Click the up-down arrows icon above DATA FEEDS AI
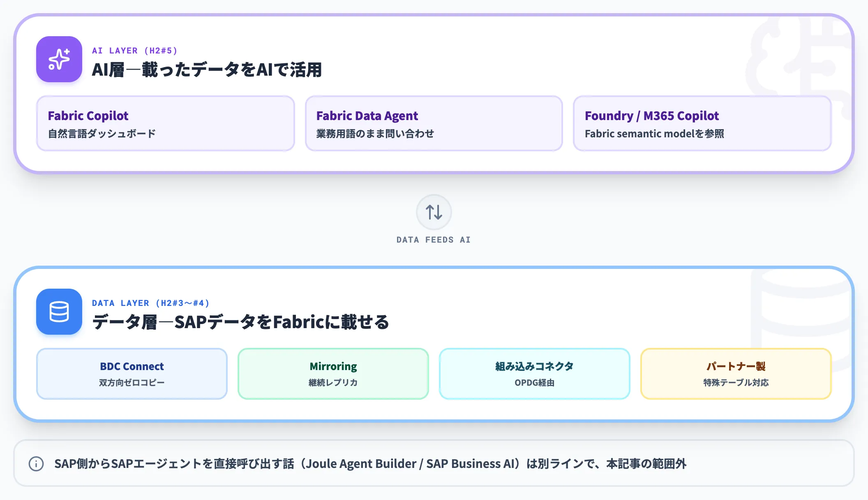Image resolution: width=868 pixels, height=500 pixels. pyautogui.click(x=434, y=212)
